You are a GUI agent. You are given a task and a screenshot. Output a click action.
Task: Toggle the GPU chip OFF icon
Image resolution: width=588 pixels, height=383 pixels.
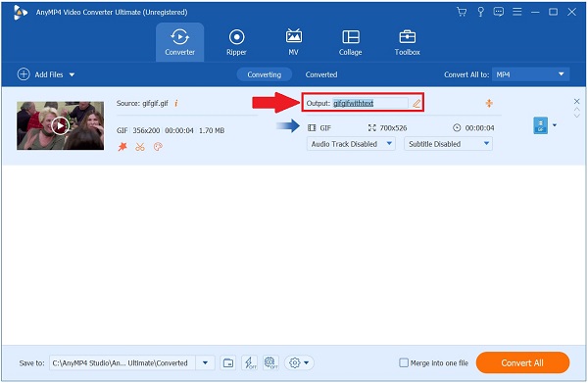(270, 362)
